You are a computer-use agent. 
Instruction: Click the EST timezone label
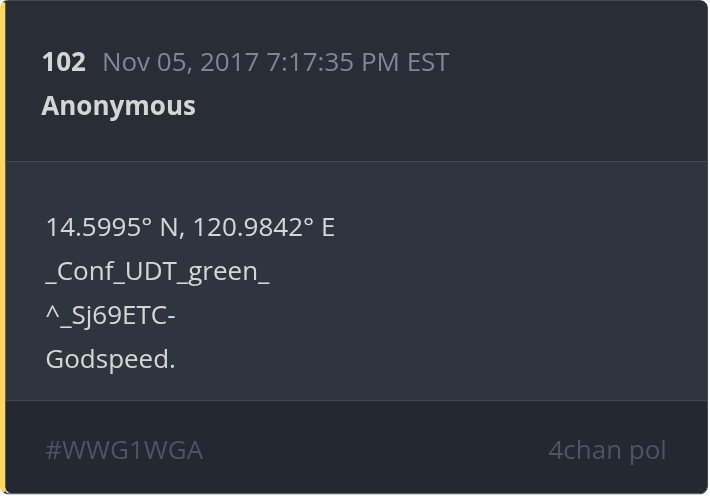(428, 62)
